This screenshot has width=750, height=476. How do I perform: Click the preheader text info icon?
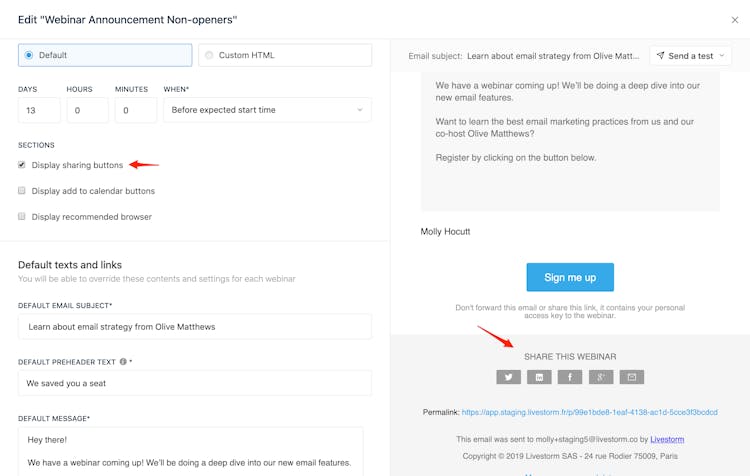(123, 362)
